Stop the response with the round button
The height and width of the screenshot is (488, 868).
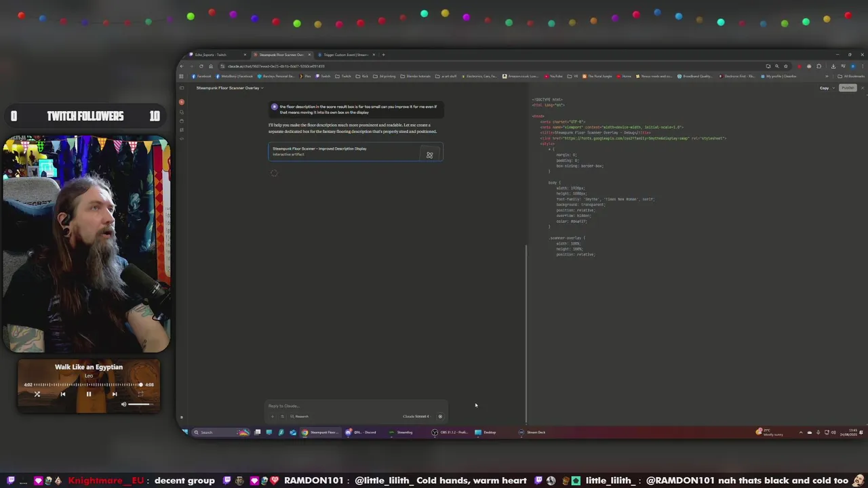point(439,416)
